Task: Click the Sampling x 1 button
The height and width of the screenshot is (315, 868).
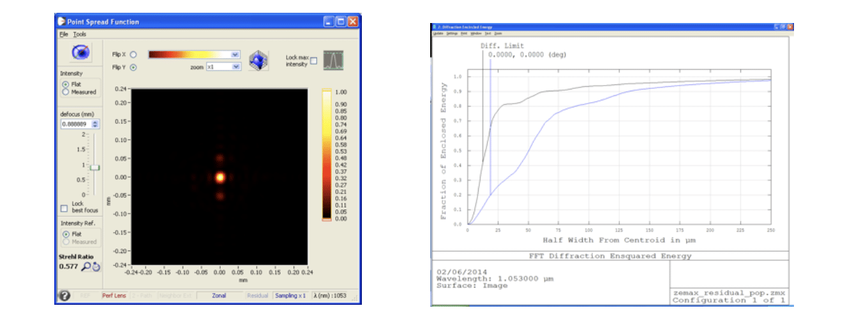Action: (290, 296)
